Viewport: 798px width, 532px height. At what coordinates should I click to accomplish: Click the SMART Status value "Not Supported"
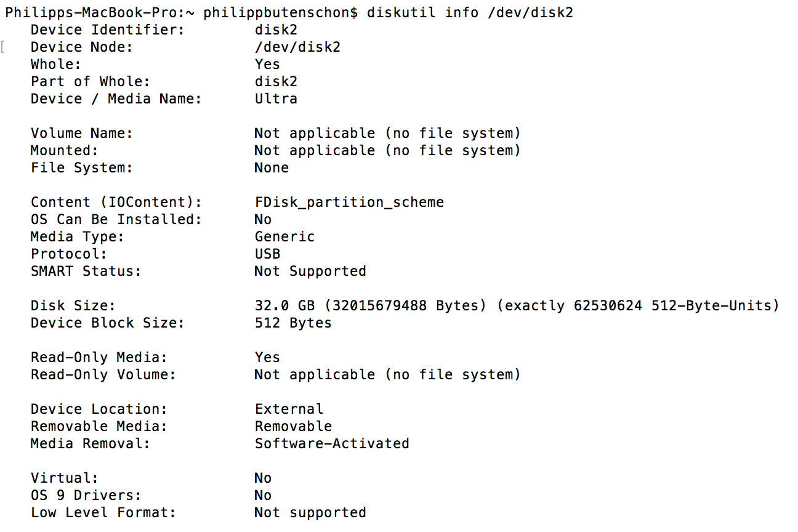pyautogui.click(x=310, y=271)
